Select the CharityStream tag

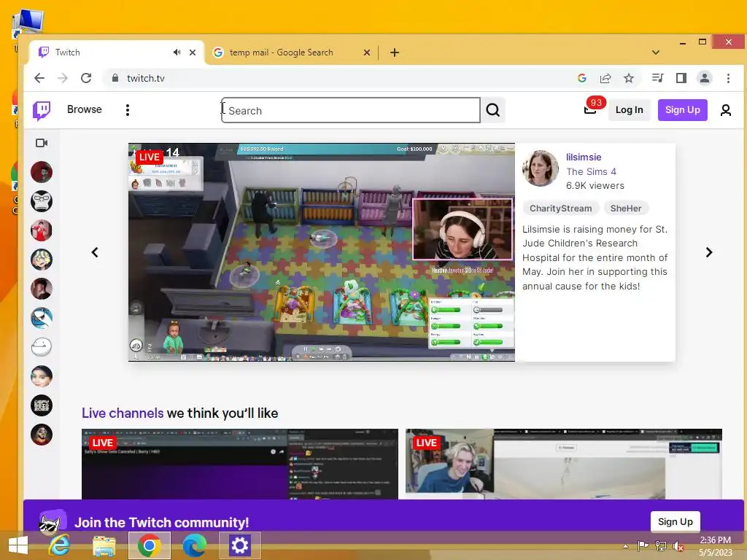point(561,208)
